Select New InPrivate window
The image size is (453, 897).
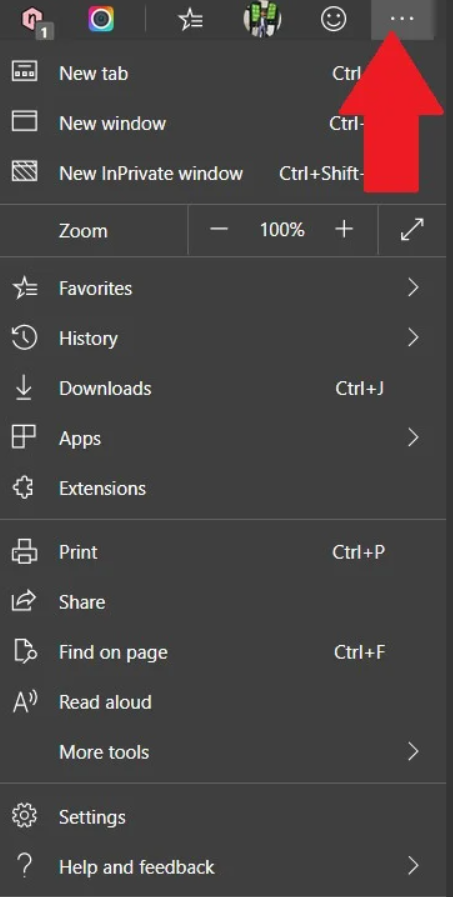click(223, 173)
